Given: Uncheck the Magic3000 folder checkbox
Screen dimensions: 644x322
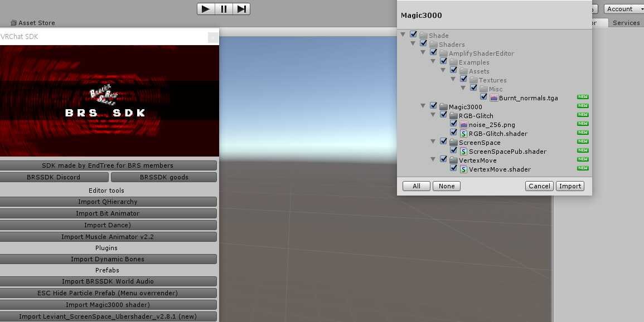Looking at the screenshot, I should pyautogui.click(x=433, y=106).
